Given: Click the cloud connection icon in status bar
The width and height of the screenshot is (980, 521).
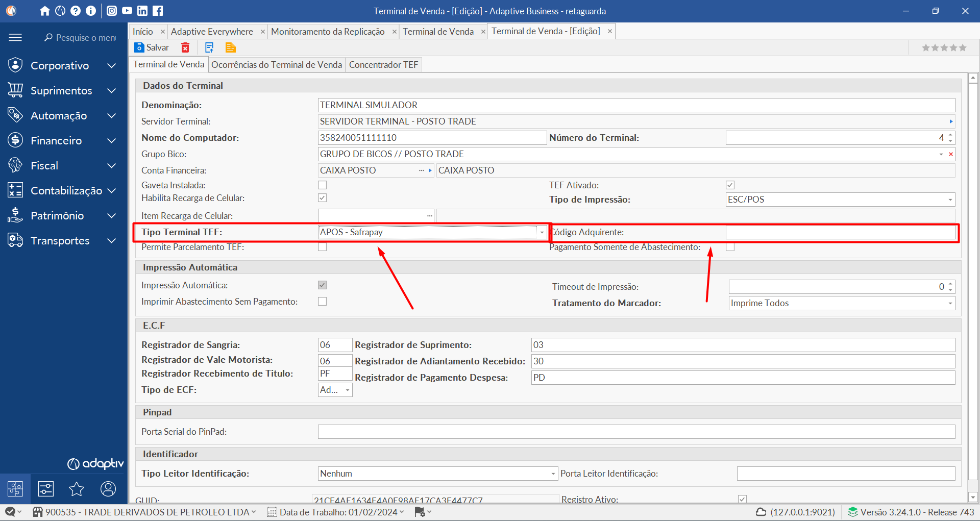Looking at the screenshot, I should point(761,512).
